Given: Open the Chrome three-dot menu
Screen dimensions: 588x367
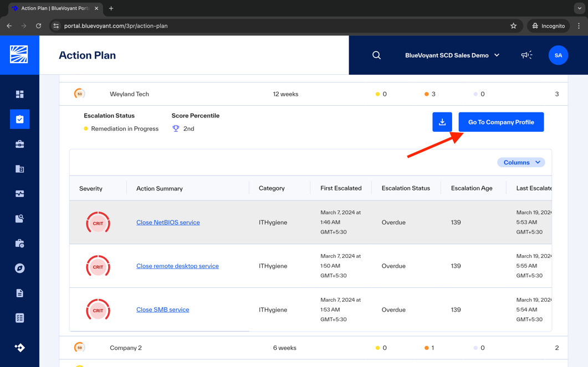Looking at the screenshot, I should click(x=579, y=26).
